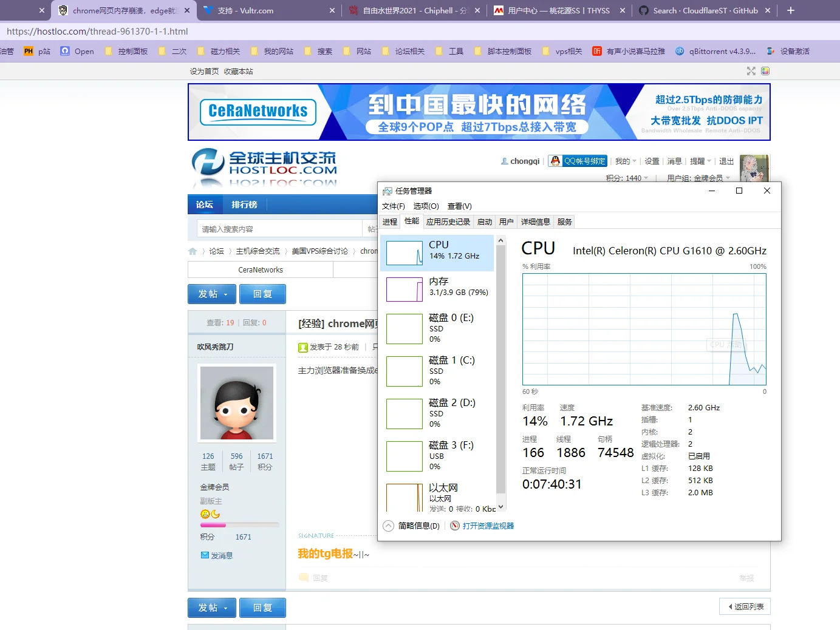Image resolution: width=840 pixels, height=630 pixels.
Task: Click the 打开资源监视器 link
Action: click(482, 526)
